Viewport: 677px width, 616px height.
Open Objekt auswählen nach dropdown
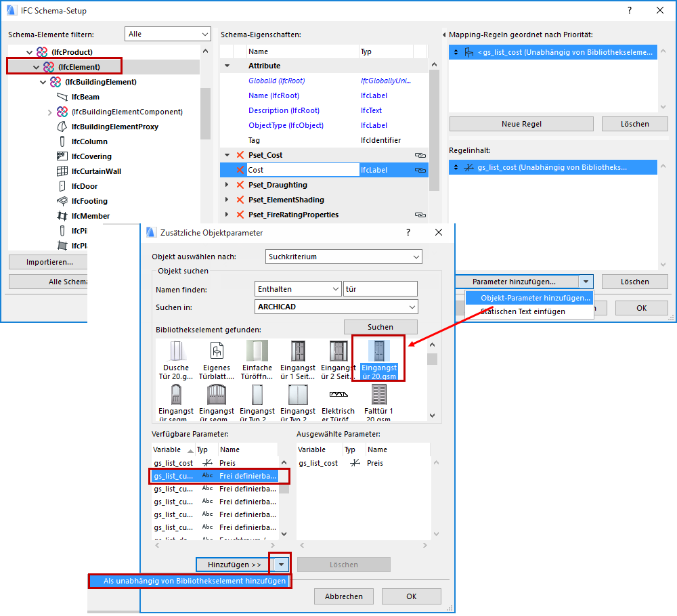(x=344, y=257)
